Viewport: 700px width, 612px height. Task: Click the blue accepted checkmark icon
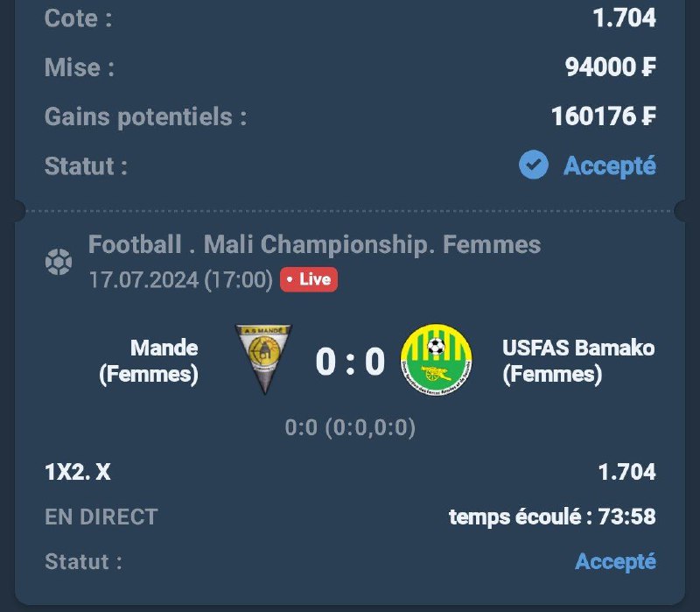click(x=534, y=165)
